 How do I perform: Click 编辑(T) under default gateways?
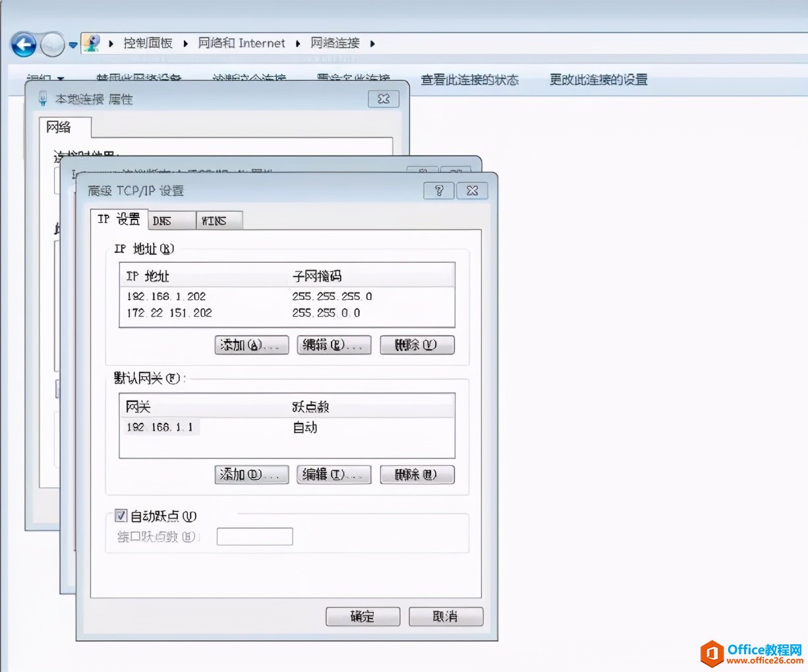point(334,475)
